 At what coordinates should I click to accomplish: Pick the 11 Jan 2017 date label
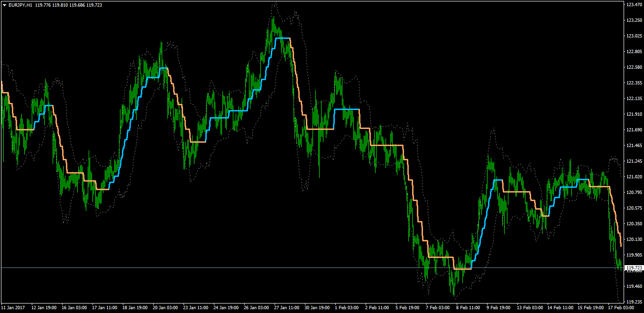[x=12, y=308]
